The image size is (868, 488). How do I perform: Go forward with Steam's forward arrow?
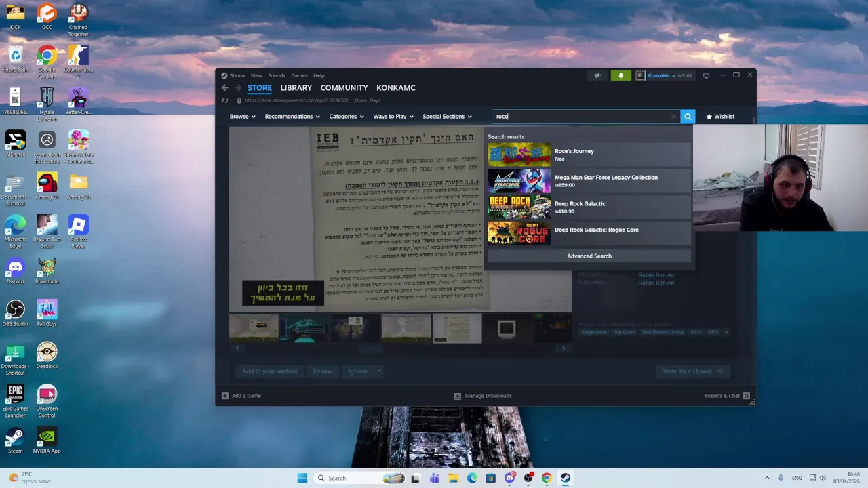pyautogui.click(x=238, y=88)
